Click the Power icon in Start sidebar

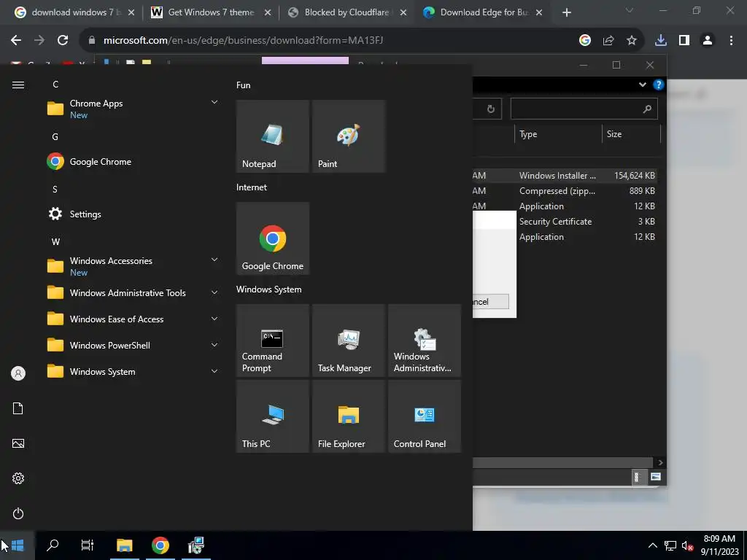(x=18, y=513)
